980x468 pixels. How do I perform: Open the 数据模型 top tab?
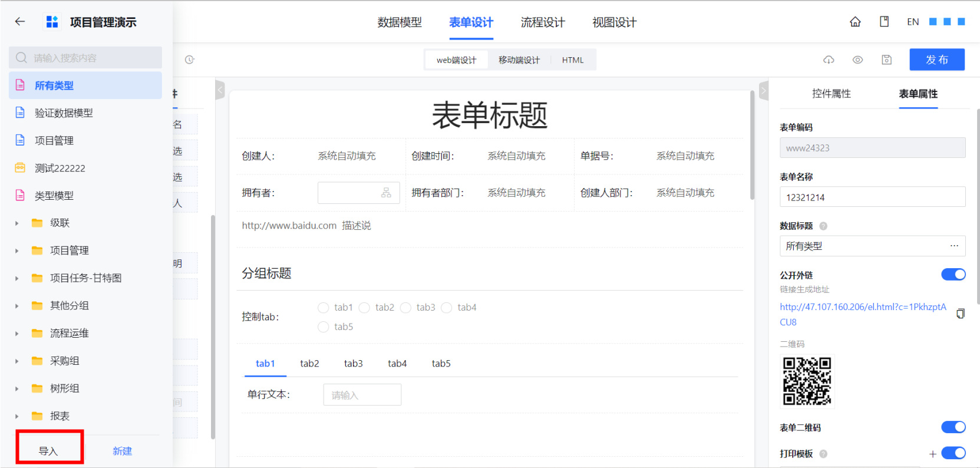[400, 22]
